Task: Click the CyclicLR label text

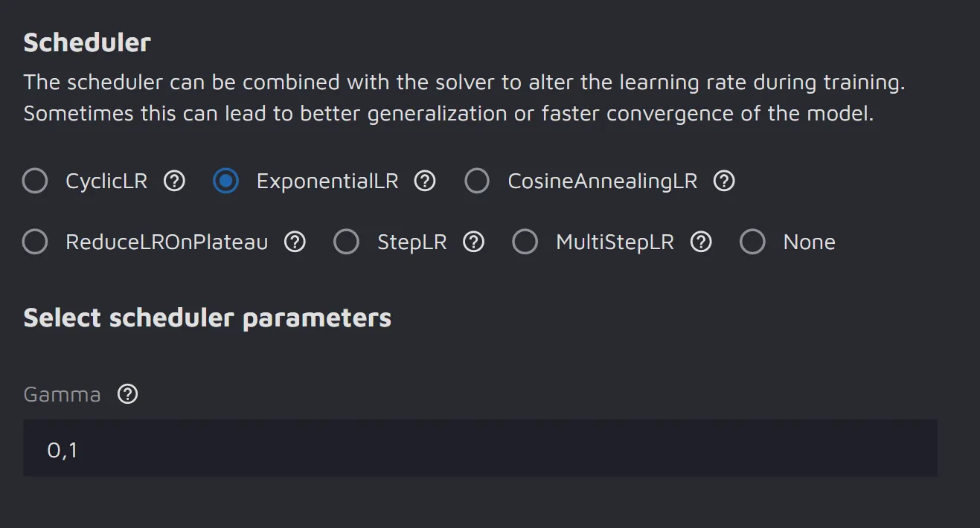Action: point(106,181)
